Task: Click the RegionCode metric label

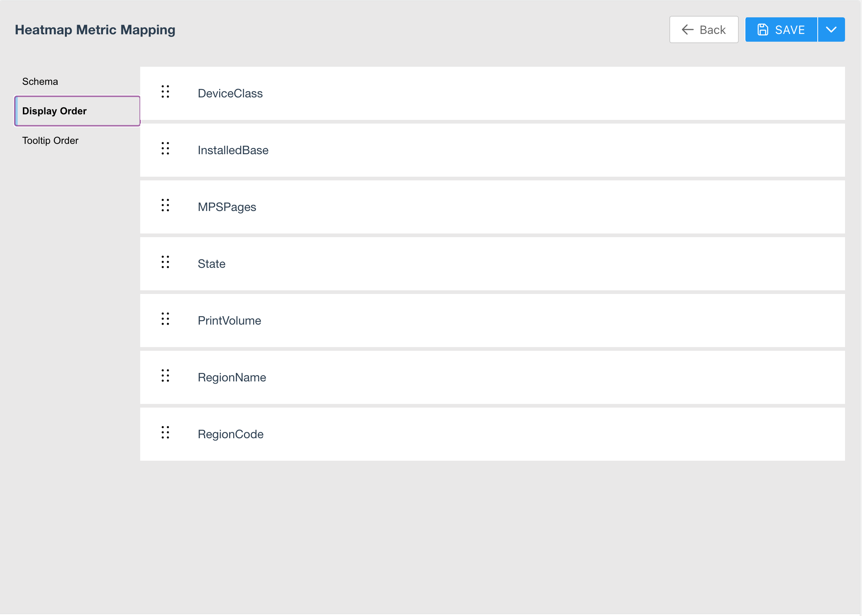Action: pyautogui.click(x=230, y=434)
